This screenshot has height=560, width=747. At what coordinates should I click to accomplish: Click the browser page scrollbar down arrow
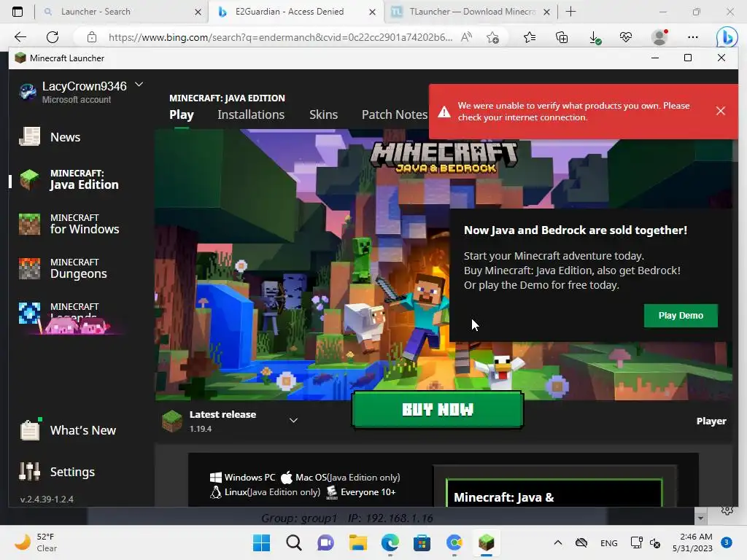[700, 518]
